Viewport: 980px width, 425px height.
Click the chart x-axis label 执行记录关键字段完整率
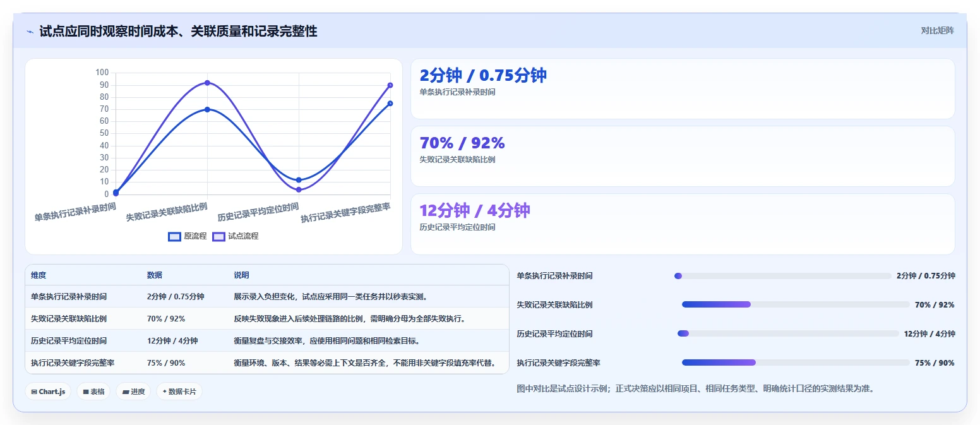coord(345,213)
